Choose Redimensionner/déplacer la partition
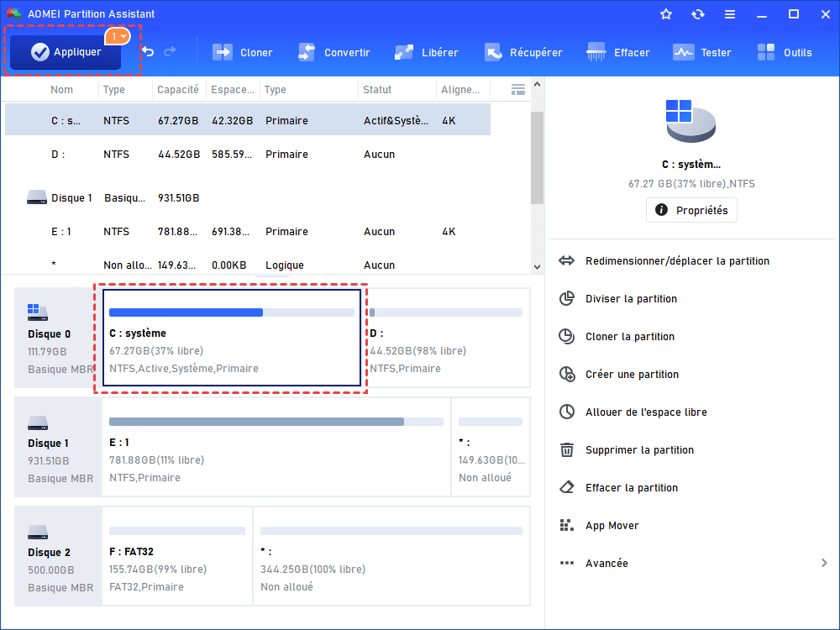Image resolution: width=840 pixels, height=630 pixels. tap(664, 261)
